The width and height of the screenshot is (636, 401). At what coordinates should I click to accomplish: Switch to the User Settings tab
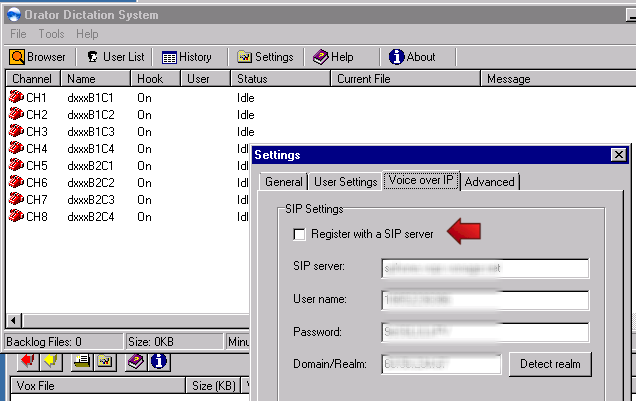(346, 182)
